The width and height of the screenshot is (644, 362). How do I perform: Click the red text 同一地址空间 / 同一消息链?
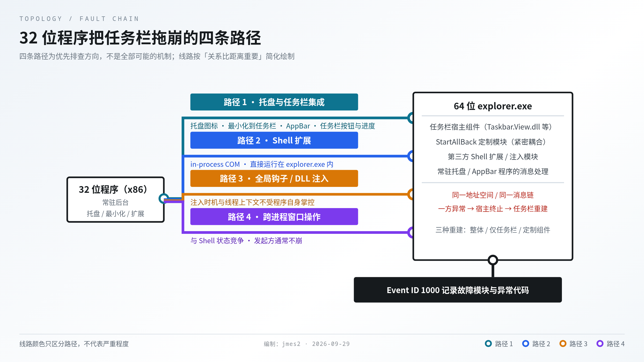[x=493, y=195]
